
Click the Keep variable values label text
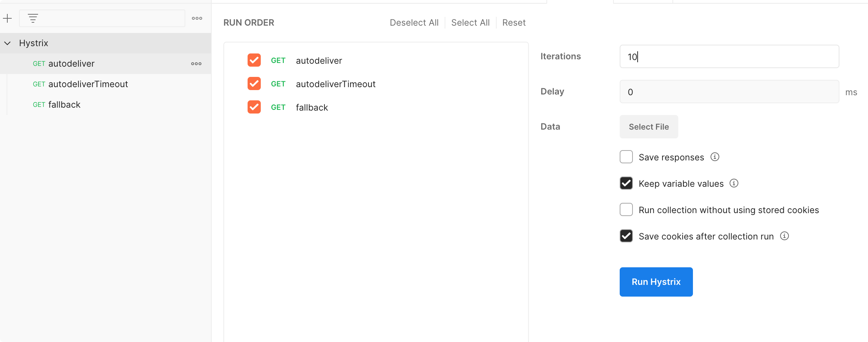click(681, 184)
